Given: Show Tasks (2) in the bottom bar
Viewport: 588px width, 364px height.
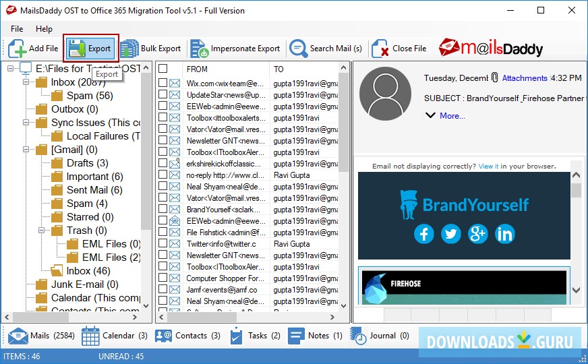Looking at the screenshot, I should coord(255,336).
